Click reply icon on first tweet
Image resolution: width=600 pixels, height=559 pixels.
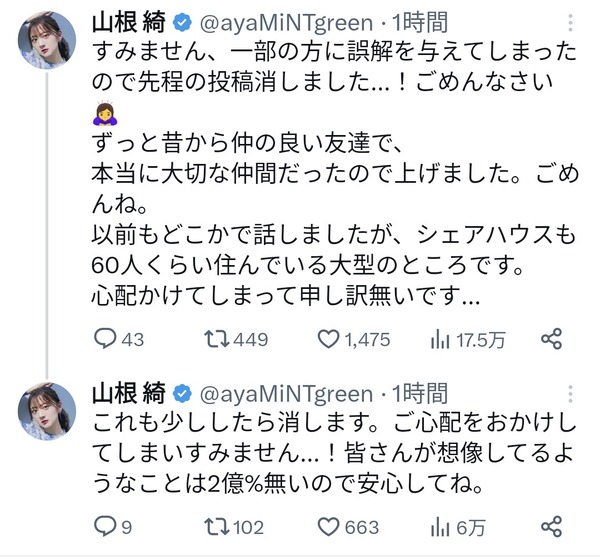105,340
